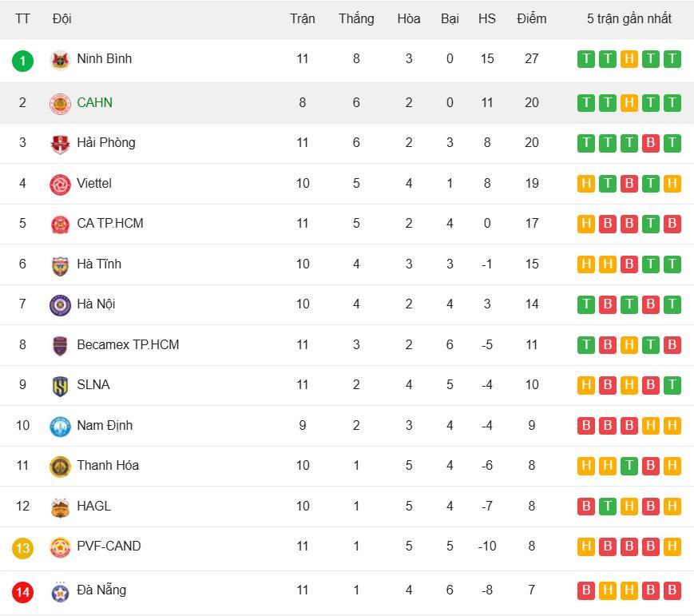The height and width of the screenshot is (616, 694).
Task: Click the Ninh Bình club logo
Action: (x=60, y=60)
